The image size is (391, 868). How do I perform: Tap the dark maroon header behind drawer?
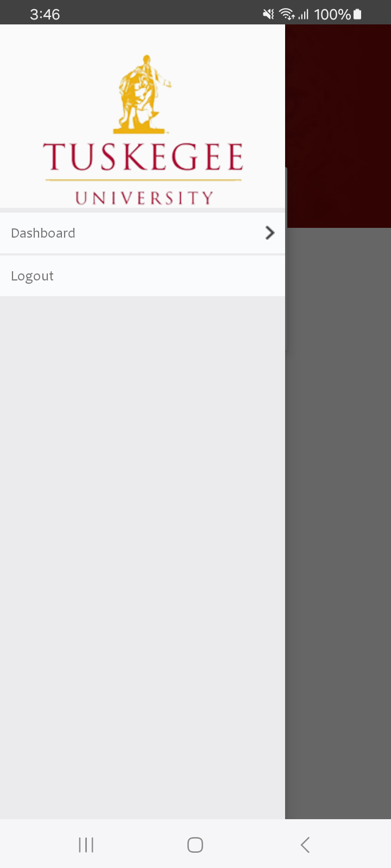(x=338, y=126)
